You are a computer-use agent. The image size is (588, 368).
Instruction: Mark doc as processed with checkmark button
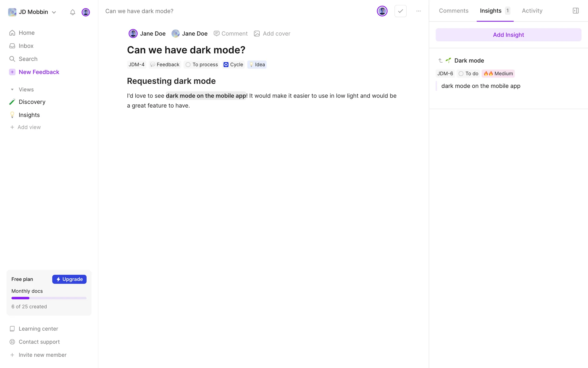click(400, 11)
